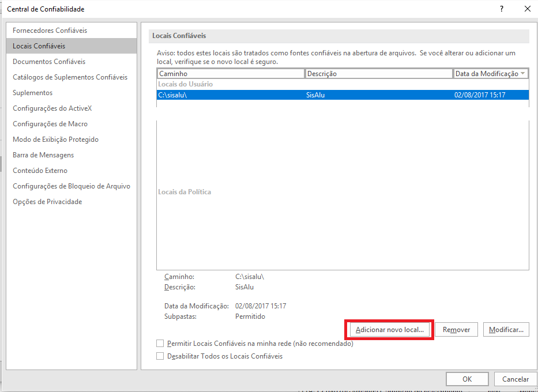Sort by Data da Modificação column
The width and height of the screenshot is (538, 392).
[491, 74]
